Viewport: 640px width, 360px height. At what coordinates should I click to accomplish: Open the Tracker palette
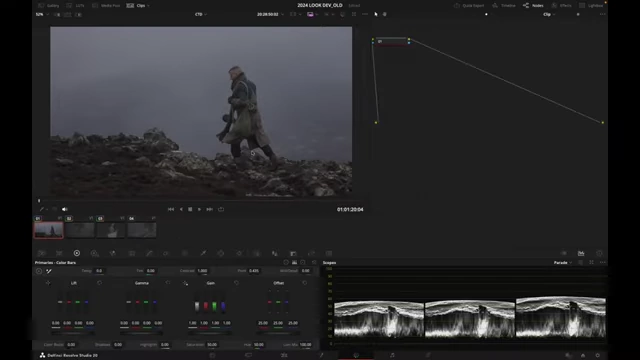tap(239, 253)
